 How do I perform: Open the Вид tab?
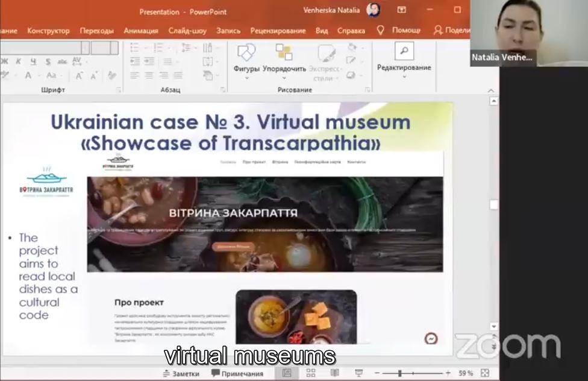click(322, 30)
